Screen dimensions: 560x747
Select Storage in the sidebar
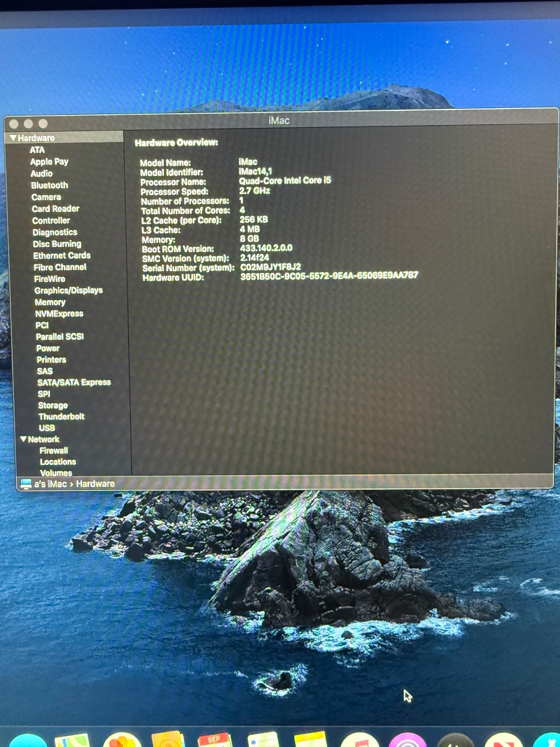pyautogui.click(x=53, y=405)
